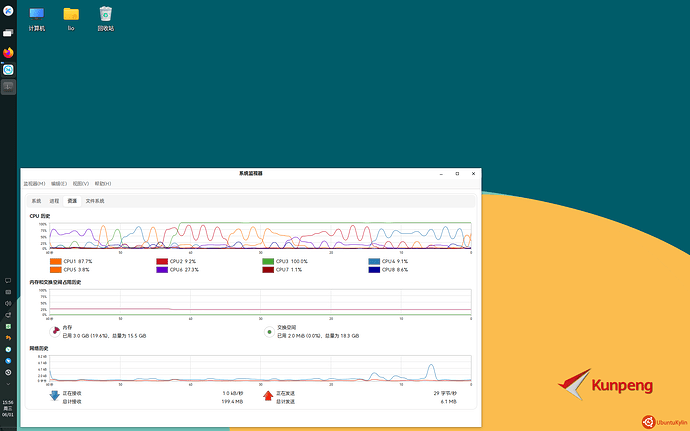The width and height of the screenshot is (690, 431).
Task: Open the 监视器(M) menu
Action: click(34, 184)
